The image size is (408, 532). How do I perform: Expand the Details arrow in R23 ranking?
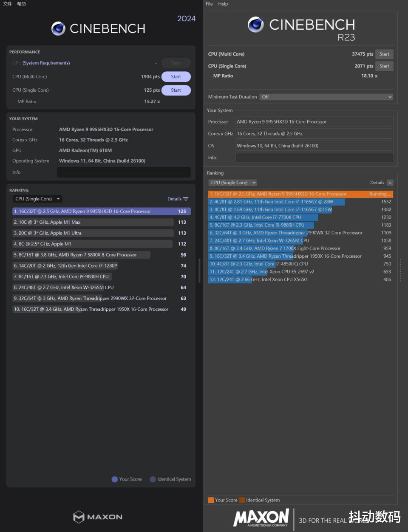pos(390,183)
